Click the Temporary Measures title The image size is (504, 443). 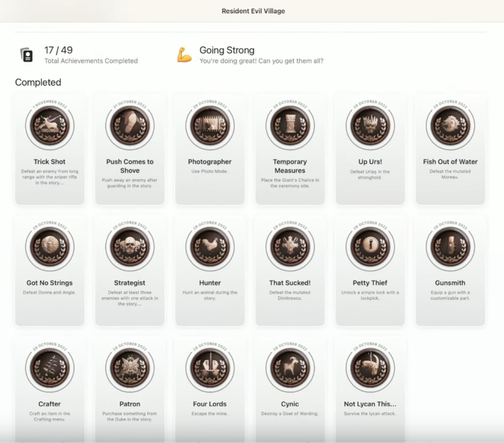coord(290,166)
